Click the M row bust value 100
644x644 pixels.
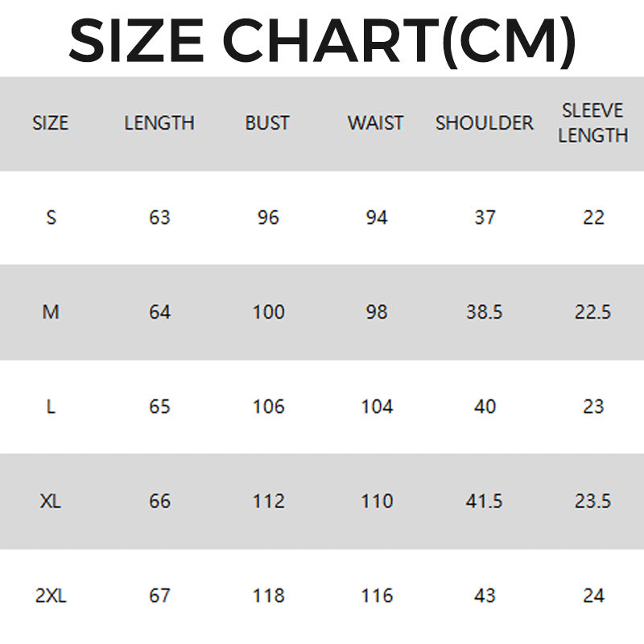tap(268, 312)
